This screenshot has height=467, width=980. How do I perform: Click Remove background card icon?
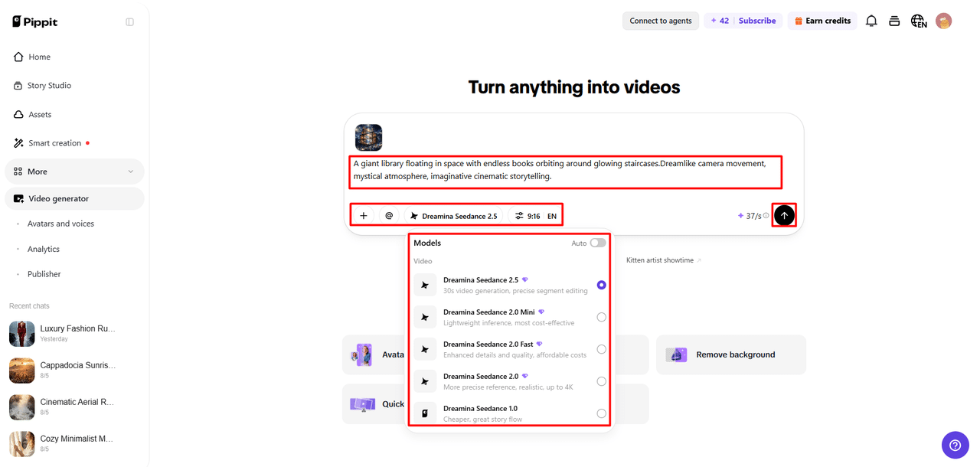676,354
